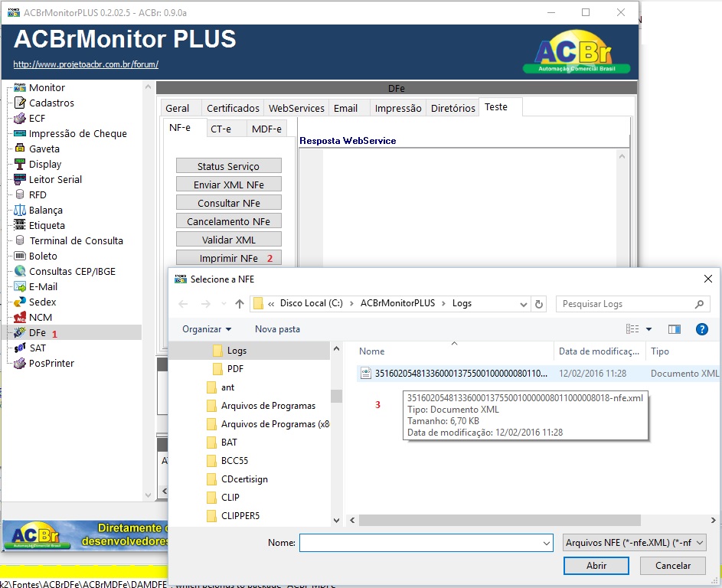Switch to the Certificados tab
This screenshot has width=722, height=588.
click(x=233, y=108)
